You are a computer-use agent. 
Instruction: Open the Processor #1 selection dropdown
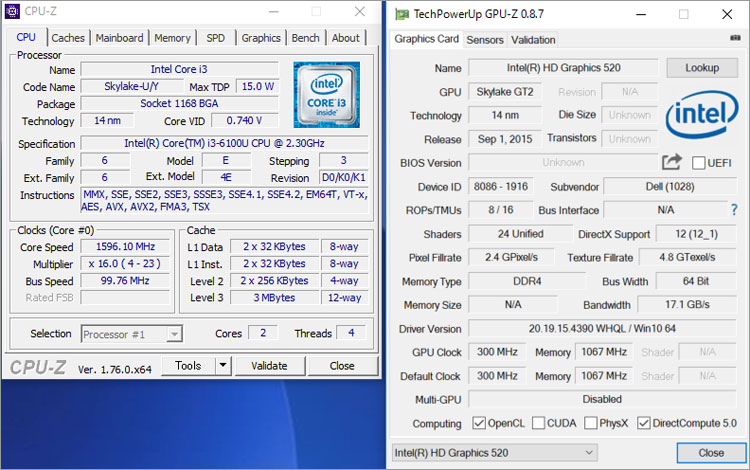pyautogui.click(x=132, y=334)
